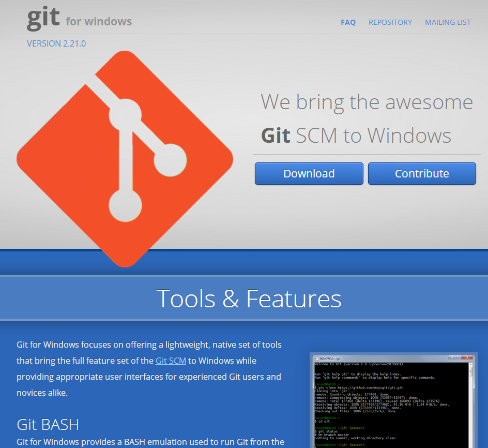Click the text 'novices alike.'
The width and height of the screenshot is (488, 448).
coord(42,393)
